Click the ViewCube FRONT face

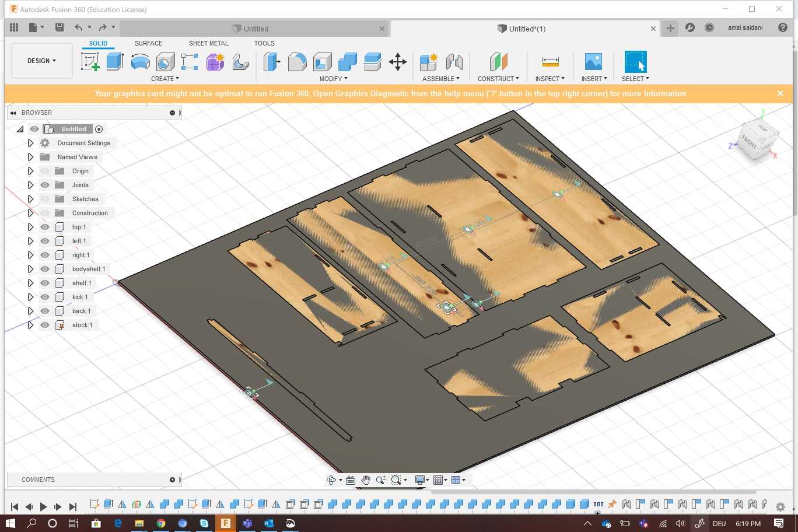[750, 142]
